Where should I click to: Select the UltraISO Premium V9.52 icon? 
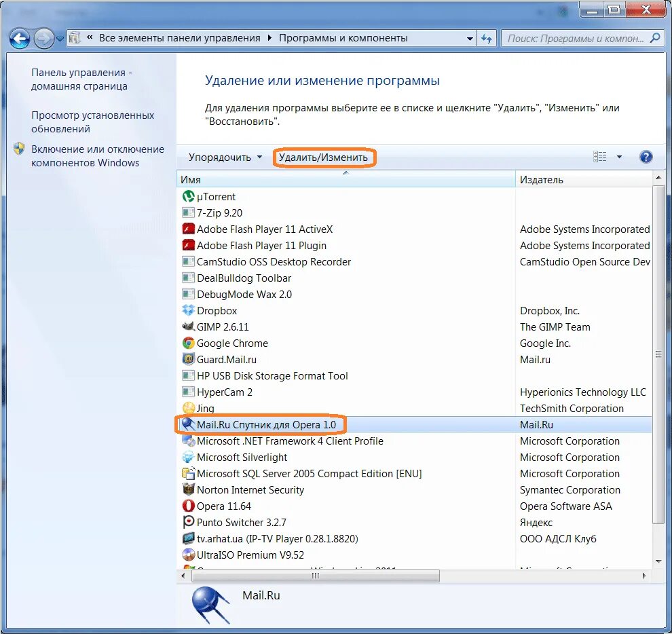[188, 555]
